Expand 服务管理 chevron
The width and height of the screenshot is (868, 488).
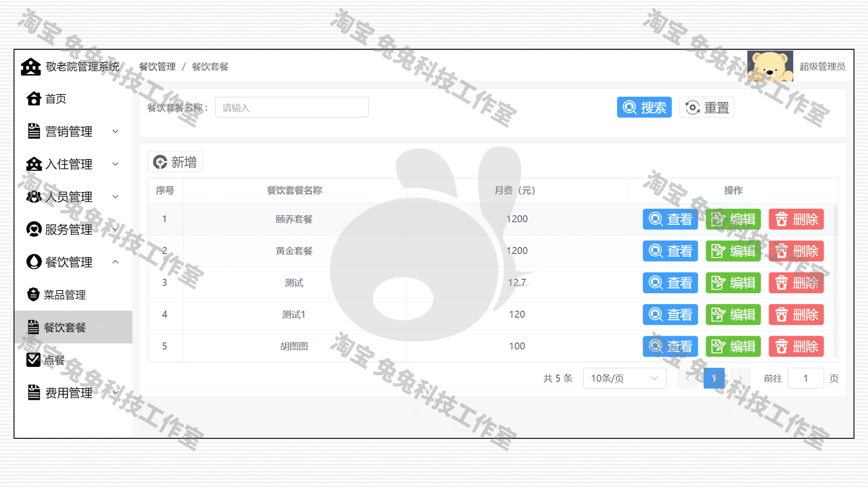click(x=115, y=229)
